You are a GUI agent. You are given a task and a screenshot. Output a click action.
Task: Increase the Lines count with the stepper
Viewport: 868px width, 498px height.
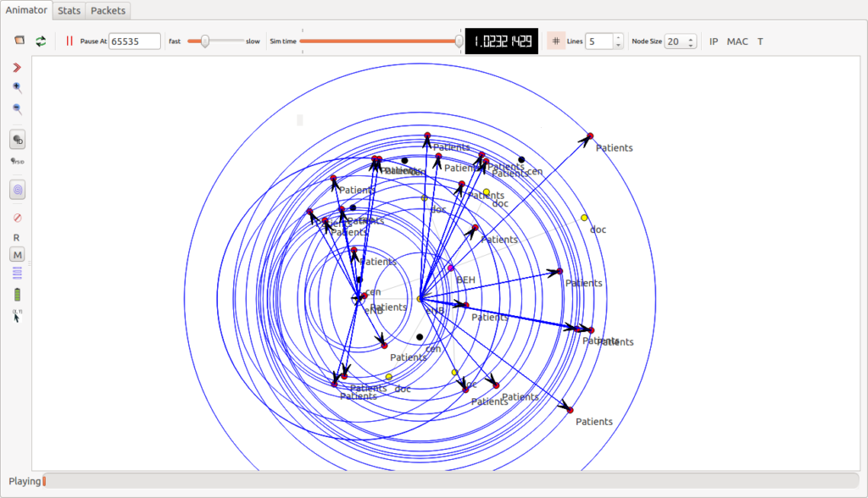click(x=618, y=36)
